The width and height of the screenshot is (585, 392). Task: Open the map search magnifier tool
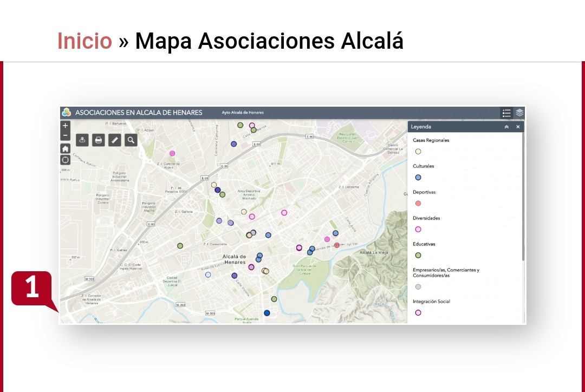131,140
